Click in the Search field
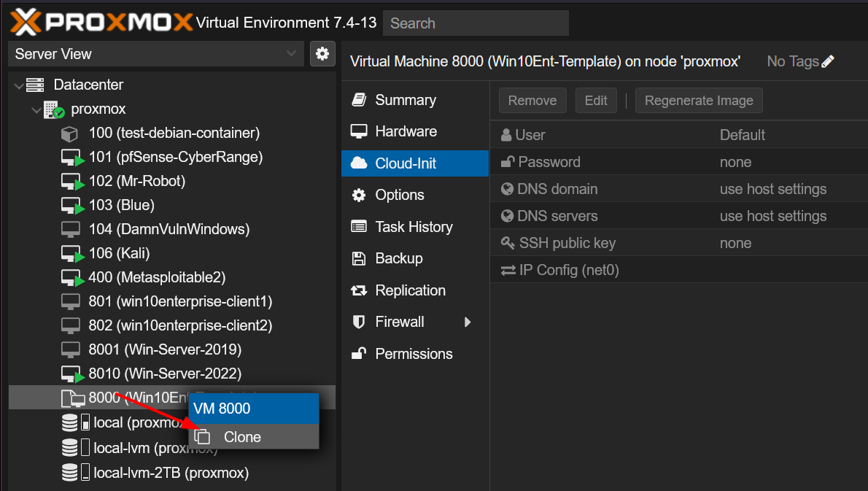Image resolution: width=868 pixels, height=491 pixels. point(476,23)
